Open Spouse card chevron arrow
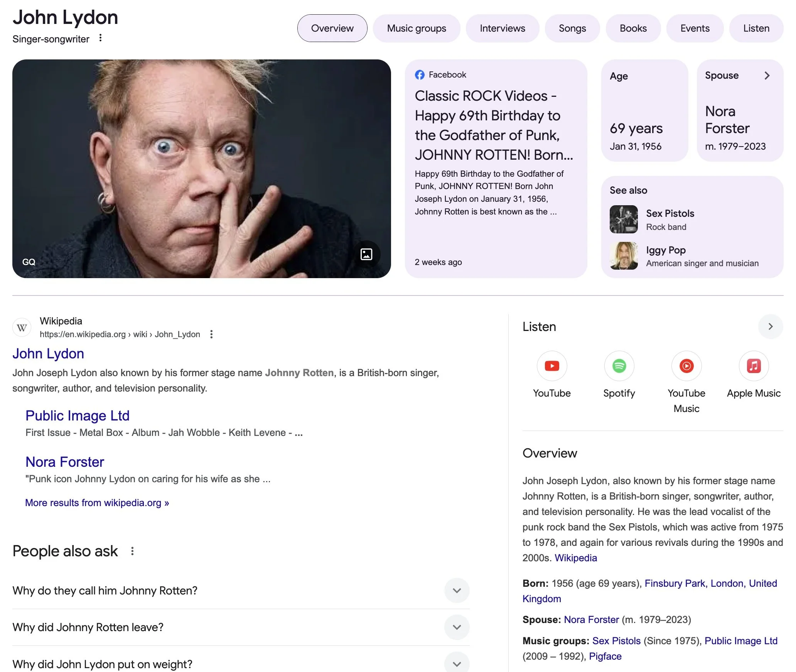796x672 pixels. pyautogui.click(x=767, y=76)
